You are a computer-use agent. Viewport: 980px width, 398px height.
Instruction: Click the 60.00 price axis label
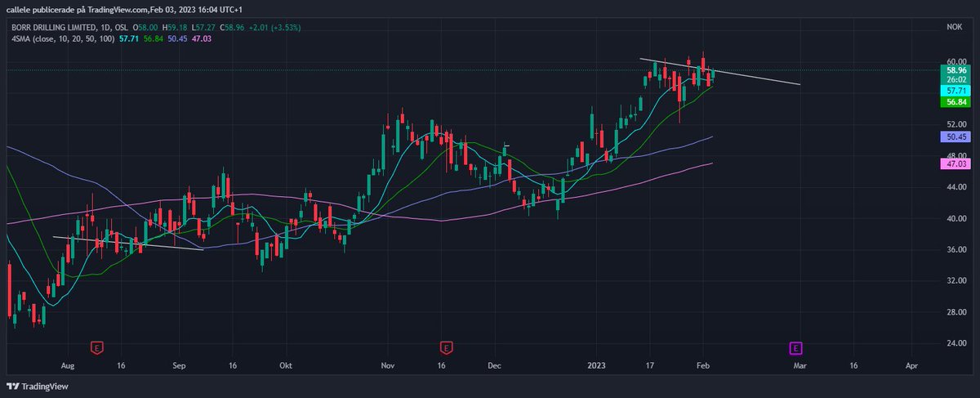(957, 61)
